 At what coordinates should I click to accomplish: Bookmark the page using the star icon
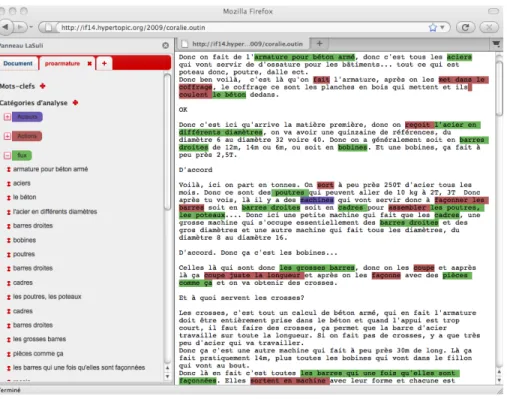tap(433, 27)
